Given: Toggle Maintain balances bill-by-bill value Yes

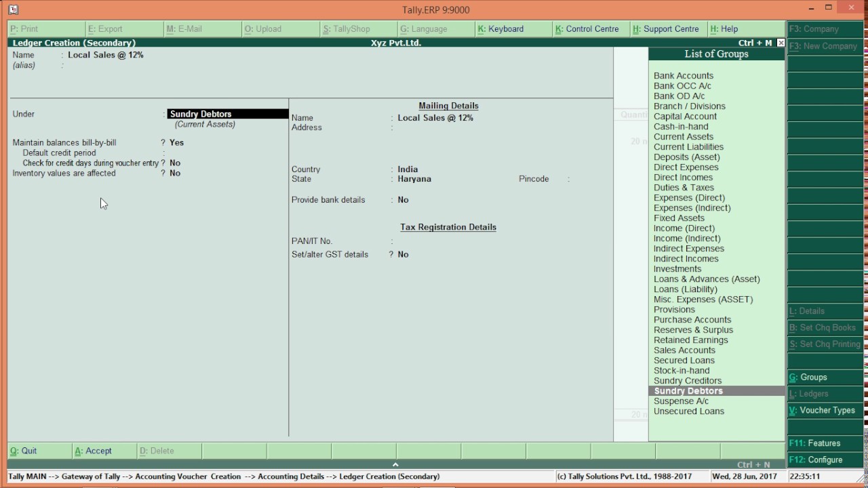Looking at the screenshot, I should [x=177, y=143].
